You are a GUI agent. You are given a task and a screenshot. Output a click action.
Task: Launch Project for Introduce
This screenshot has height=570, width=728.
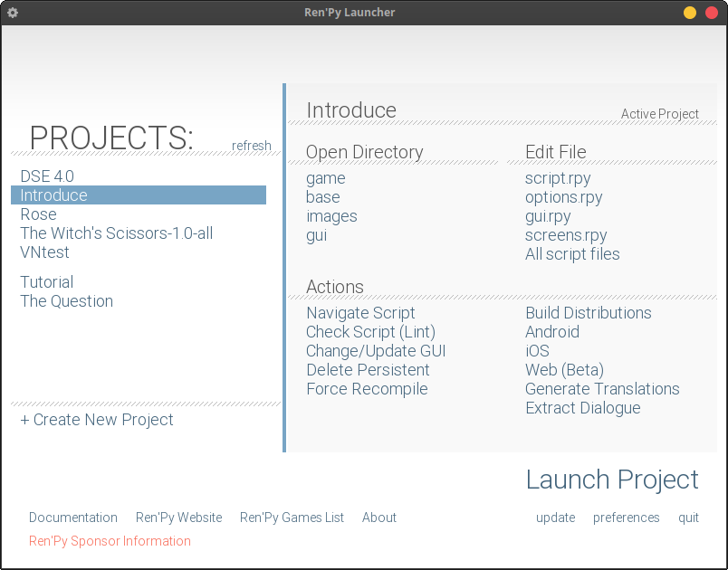pyautogui.click(x=612, y=480)
